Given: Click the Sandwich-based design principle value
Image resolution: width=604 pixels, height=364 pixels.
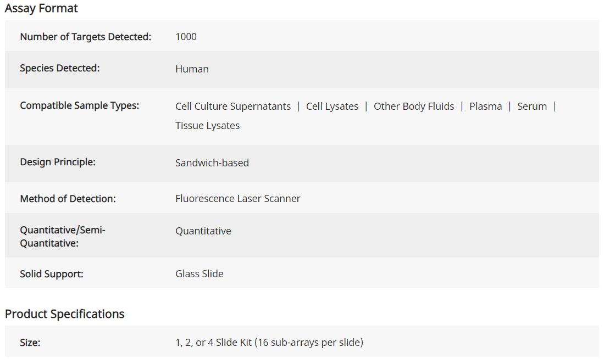Looking at the screenshot, I should pos(212,163).
